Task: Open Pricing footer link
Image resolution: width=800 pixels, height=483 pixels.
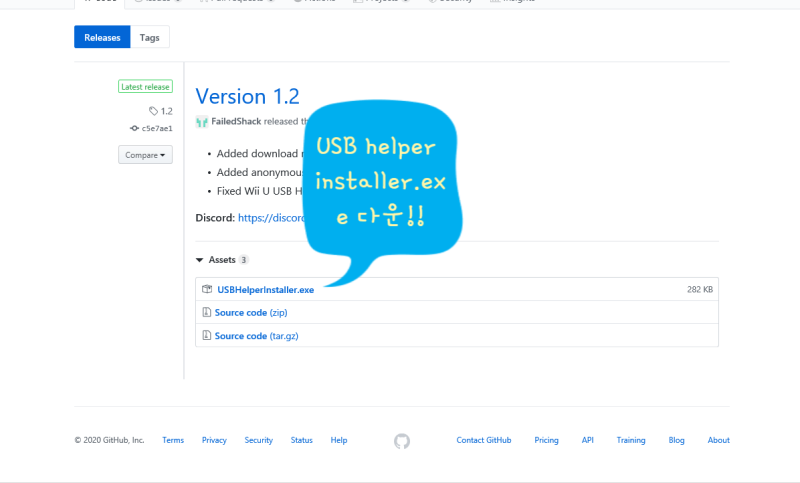Action: tap(546, 440)
